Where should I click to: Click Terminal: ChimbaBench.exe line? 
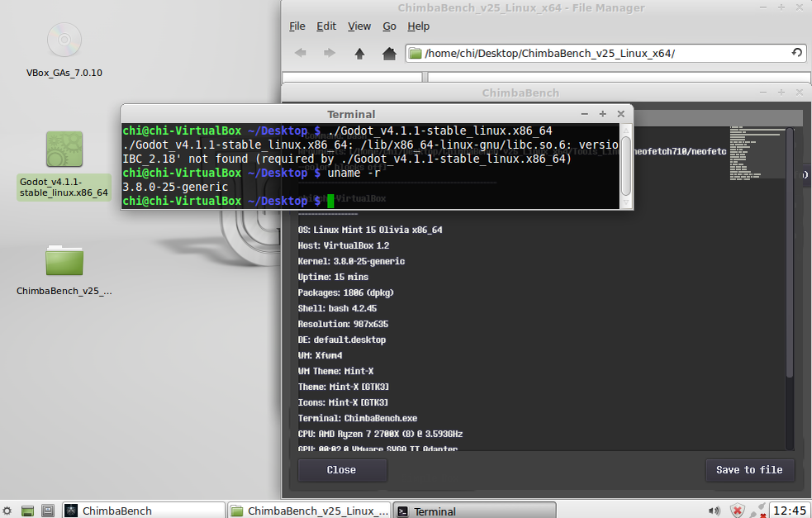coord(358,418)
